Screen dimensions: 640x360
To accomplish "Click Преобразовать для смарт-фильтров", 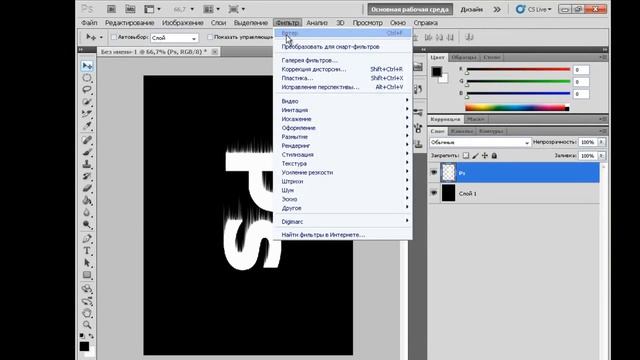I will pyautogui.click(x=331, y=47).
